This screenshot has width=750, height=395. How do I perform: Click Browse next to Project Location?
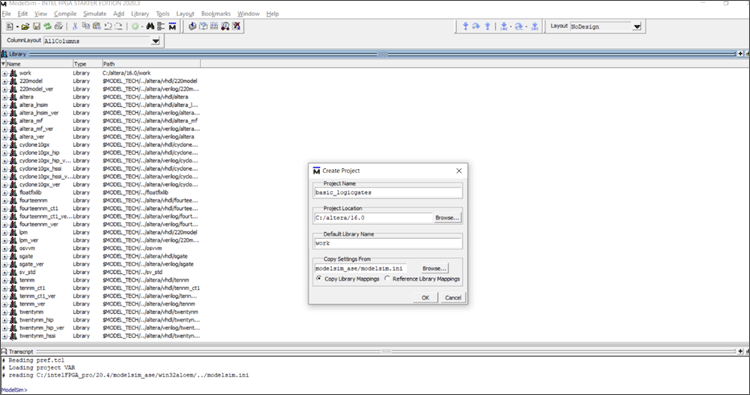(x=447, y=218)
